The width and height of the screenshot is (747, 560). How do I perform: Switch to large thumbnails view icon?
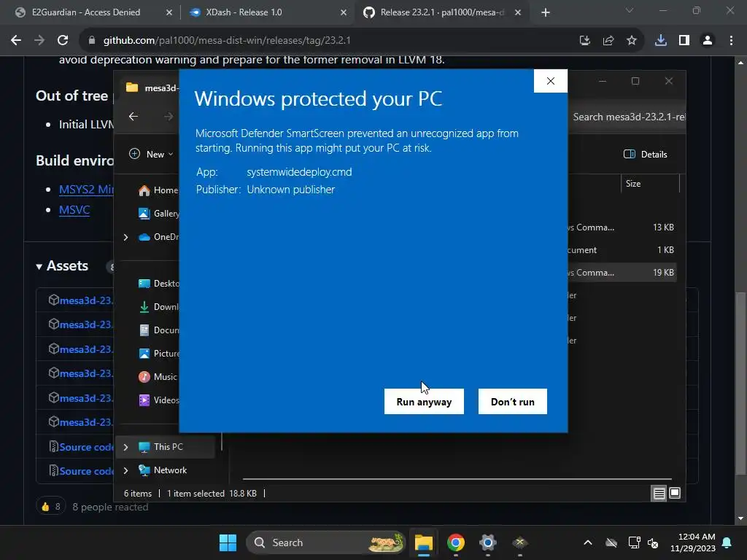coord(675,494)
